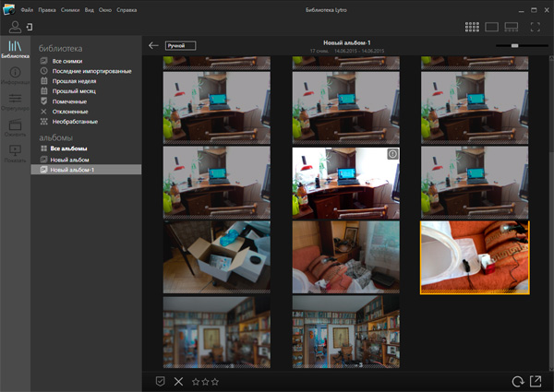
Task: Enter fullscreen mode
Action: pyautogui.click(x=536, y=28)
